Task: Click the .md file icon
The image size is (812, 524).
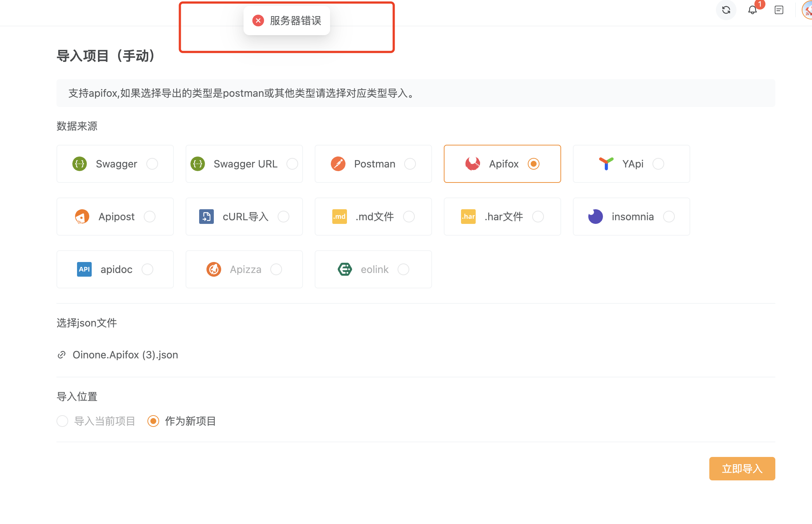Action: (x=340, y=217)
